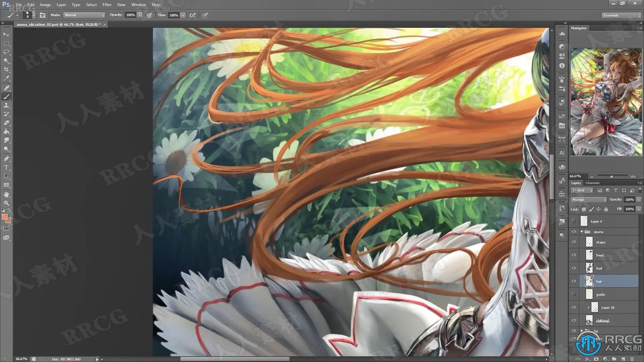Show Layer 4 visibility
The image size is (644, 362).
[574, 221]
